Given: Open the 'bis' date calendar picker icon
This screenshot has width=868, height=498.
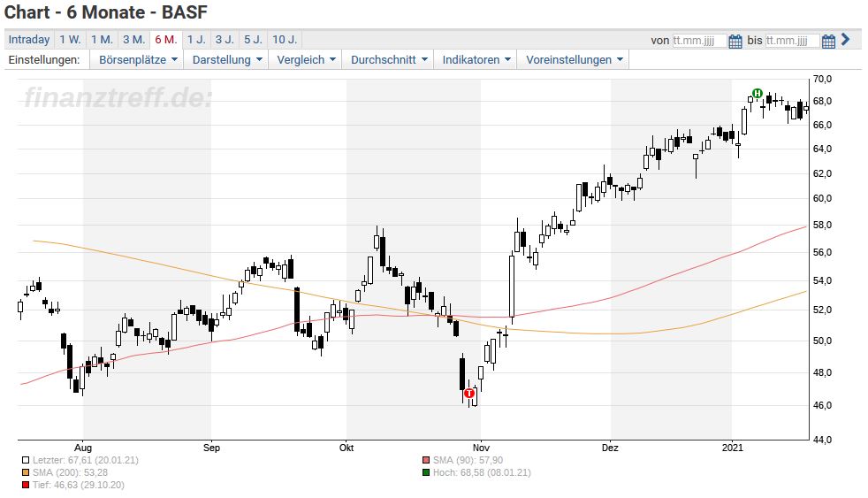Looking at the screenshot, I should (x=828, y=41).
